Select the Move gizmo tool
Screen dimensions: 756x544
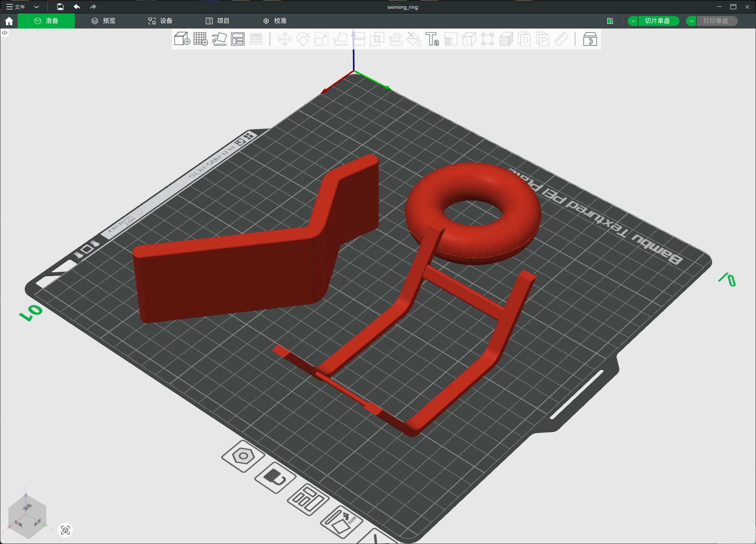click(285, 39)
